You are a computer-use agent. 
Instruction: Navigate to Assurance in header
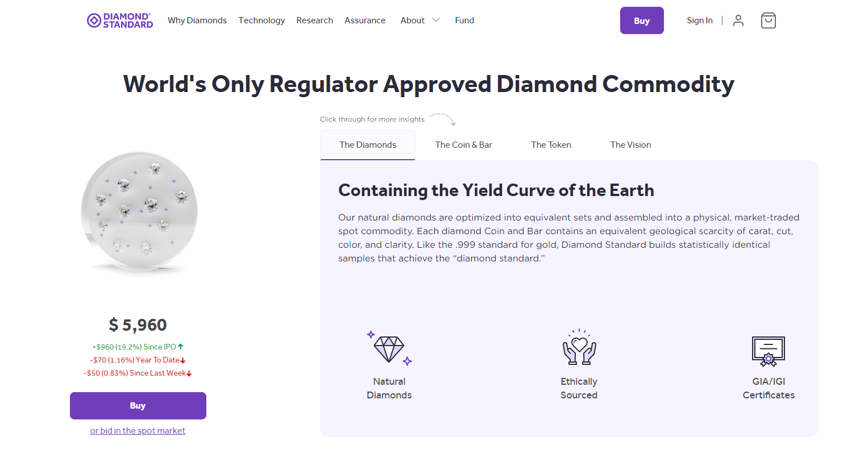[x=365, y=20]
